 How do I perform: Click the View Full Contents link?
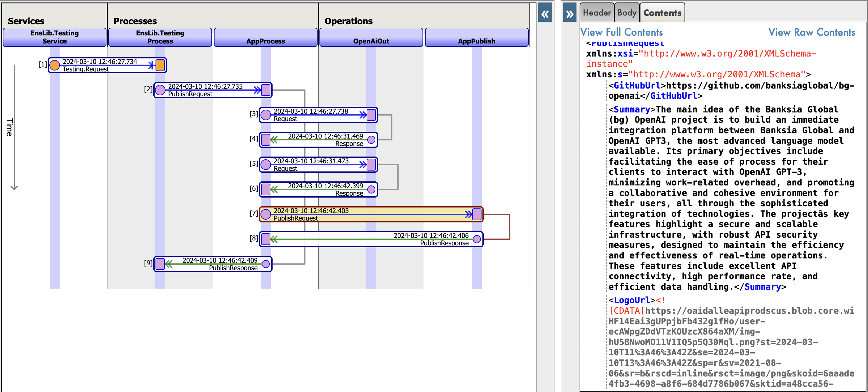(x=621, y=32)
